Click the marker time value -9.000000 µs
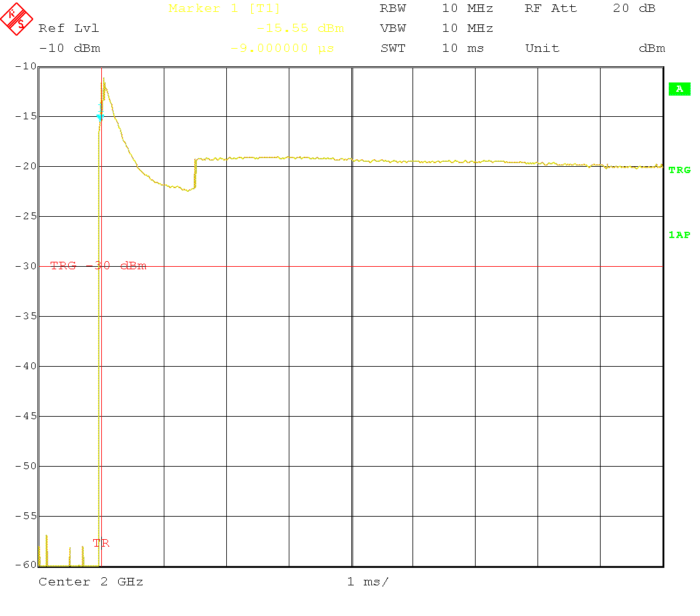Screen dimensions: 700x616 pos(282,48)
